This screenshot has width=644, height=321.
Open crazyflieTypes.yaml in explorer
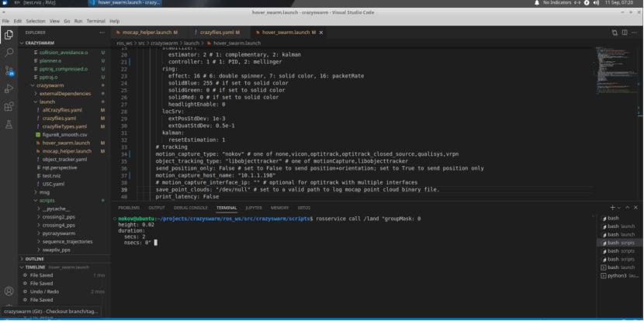point(64,126)
